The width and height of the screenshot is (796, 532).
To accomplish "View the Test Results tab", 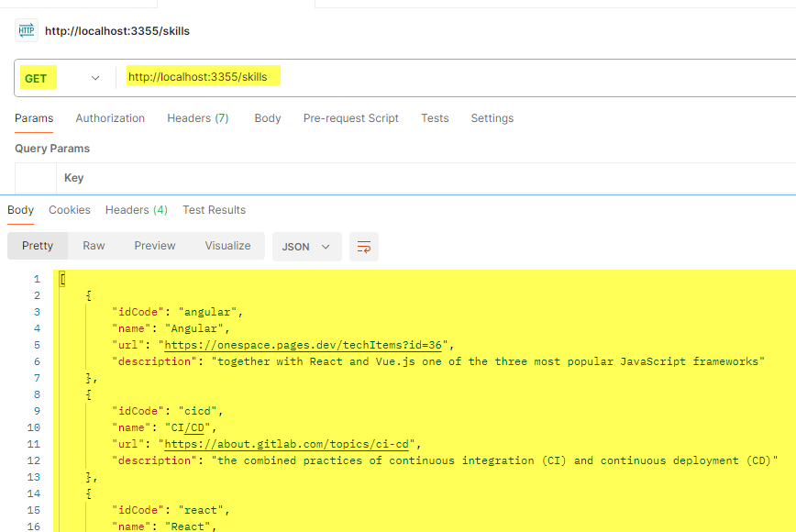I will click(214, 210).
